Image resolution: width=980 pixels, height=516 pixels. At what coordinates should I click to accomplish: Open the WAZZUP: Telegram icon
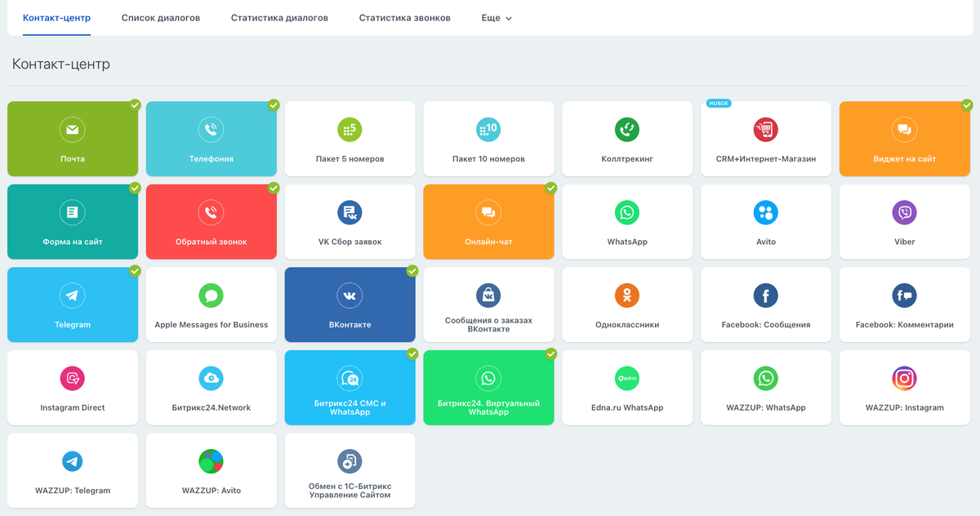(x=72, y=461)
